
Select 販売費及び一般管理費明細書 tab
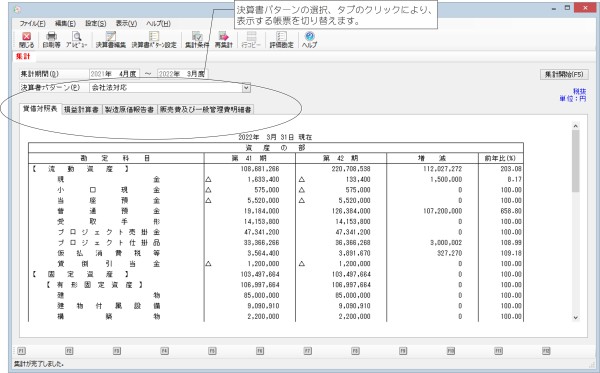point(205,110)
